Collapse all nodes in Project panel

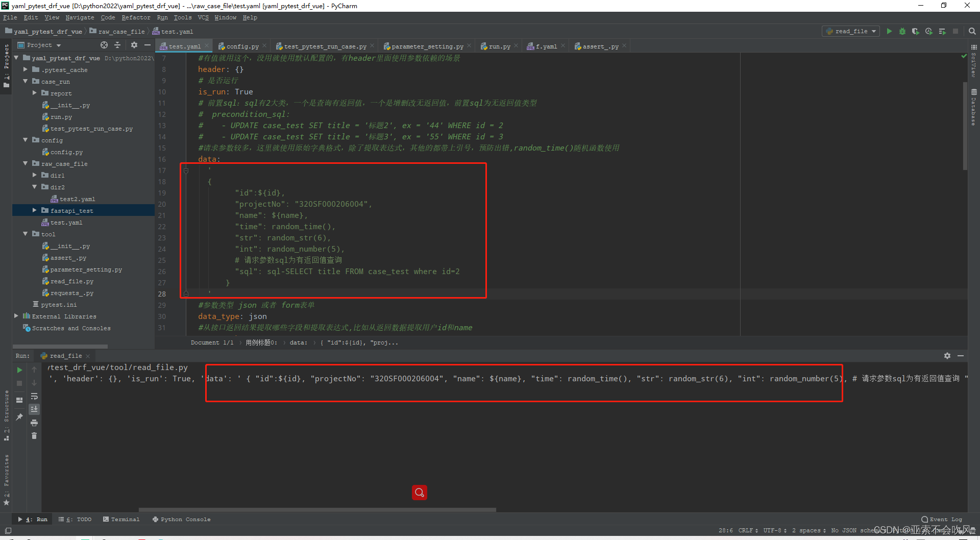pyautogui.click(x=117, y=45)
